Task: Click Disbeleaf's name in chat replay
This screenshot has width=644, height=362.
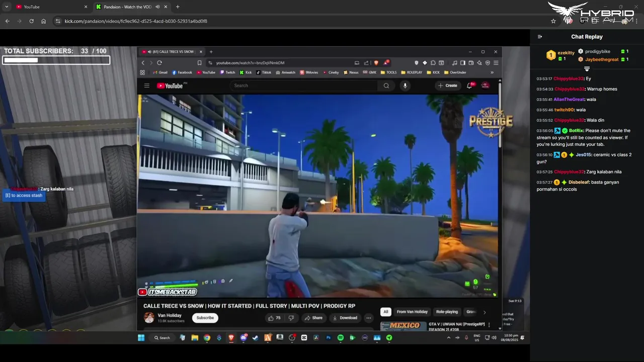Action: click(x=579, y=183)
